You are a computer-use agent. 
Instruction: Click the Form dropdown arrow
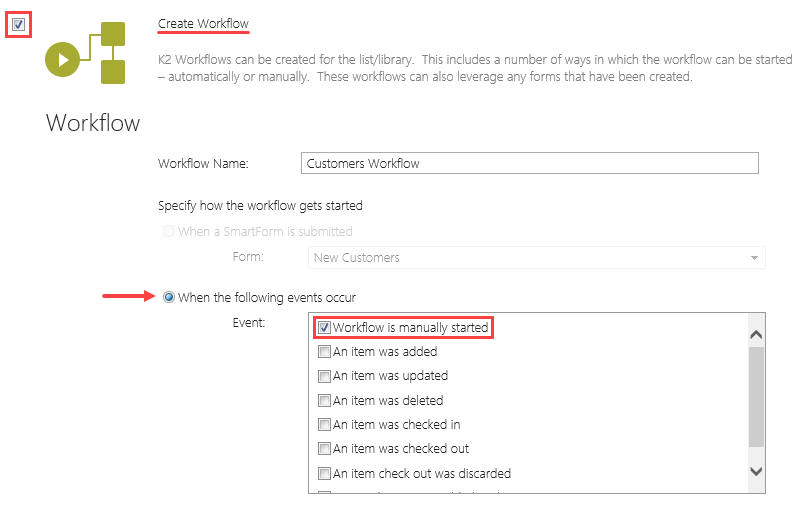(753, 258)
